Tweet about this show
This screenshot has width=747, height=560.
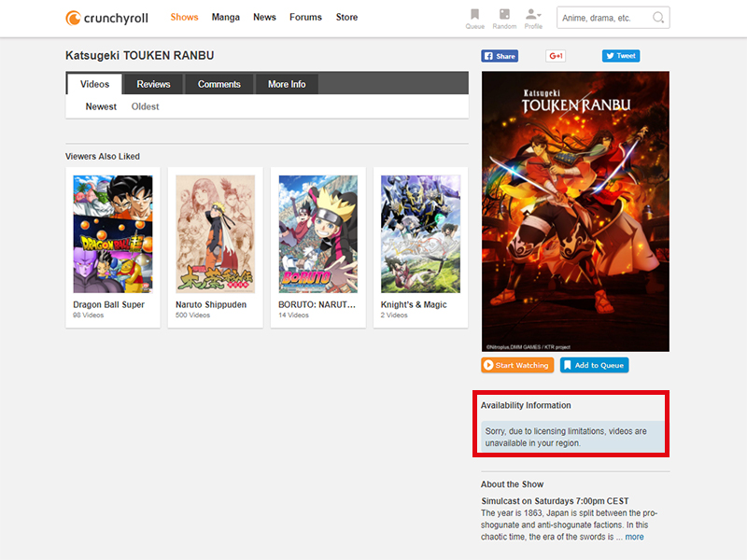click(621, 56)
